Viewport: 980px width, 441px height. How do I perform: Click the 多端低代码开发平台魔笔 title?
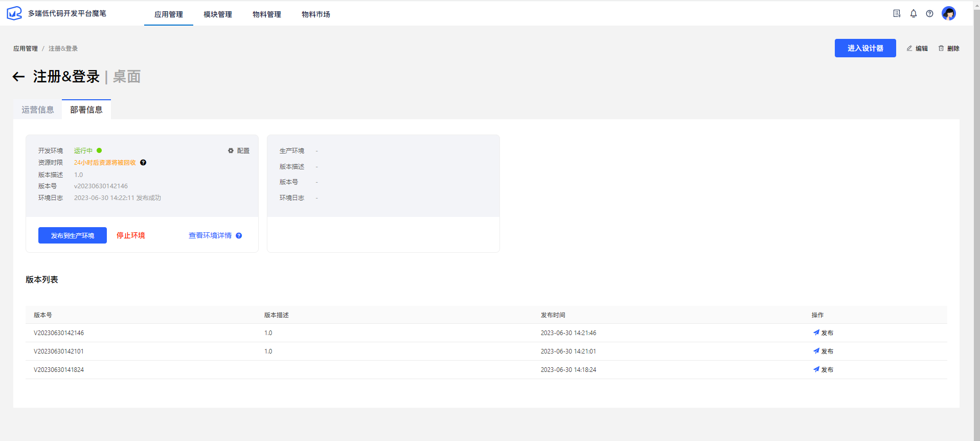(67, 13)
